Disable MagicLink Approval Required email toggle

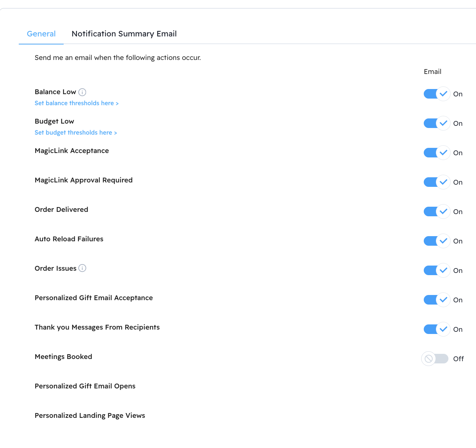point(436,182)
